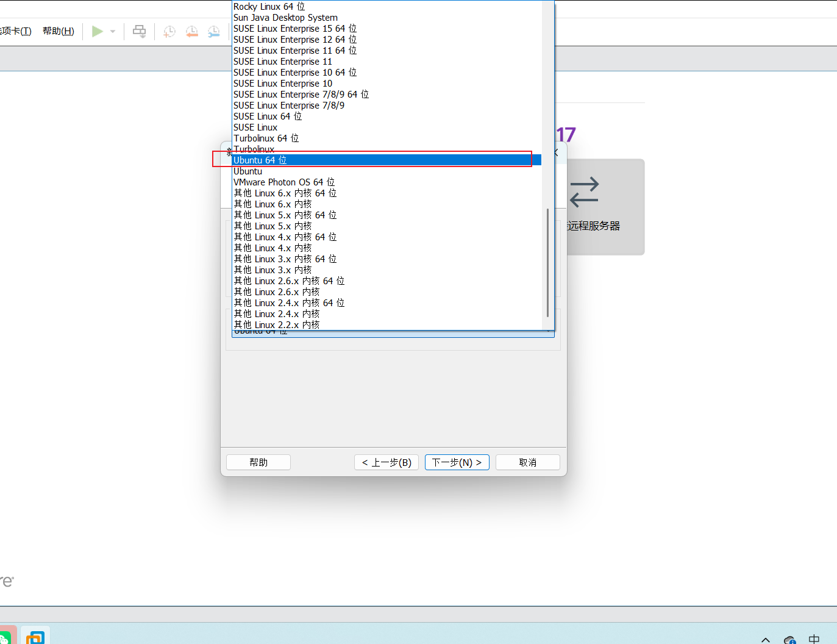Open the 帮助(H) menu

coord(59,31)
